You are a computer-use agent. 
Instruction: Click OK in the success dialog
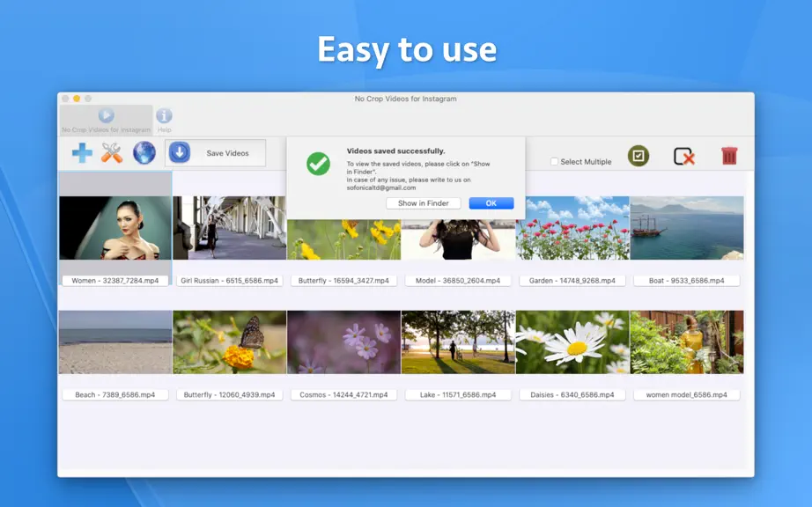tap(491, 203)
